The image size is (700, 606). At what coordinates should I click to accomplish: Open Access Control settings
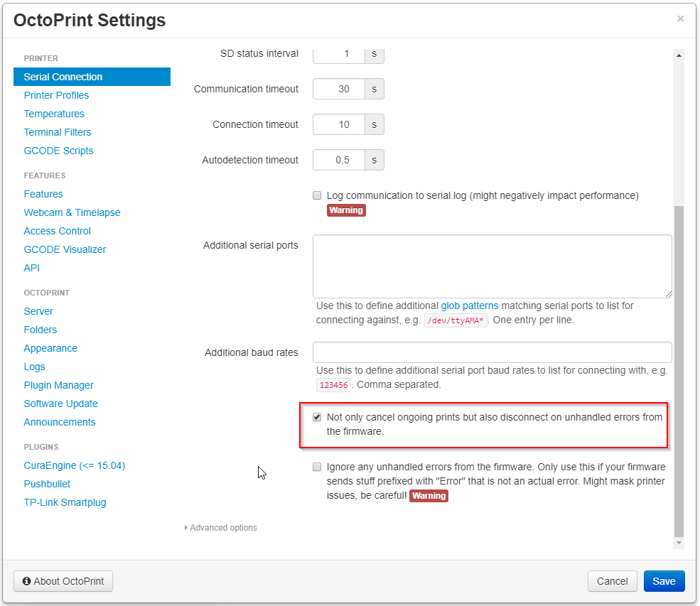tap(57, 230)
